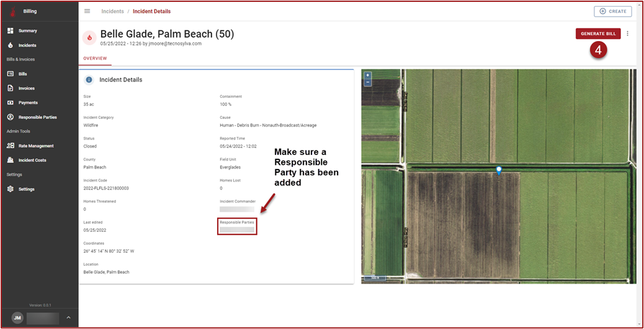
Task: Open Incident Costs from sidebar icon
Action: point(11,160)
